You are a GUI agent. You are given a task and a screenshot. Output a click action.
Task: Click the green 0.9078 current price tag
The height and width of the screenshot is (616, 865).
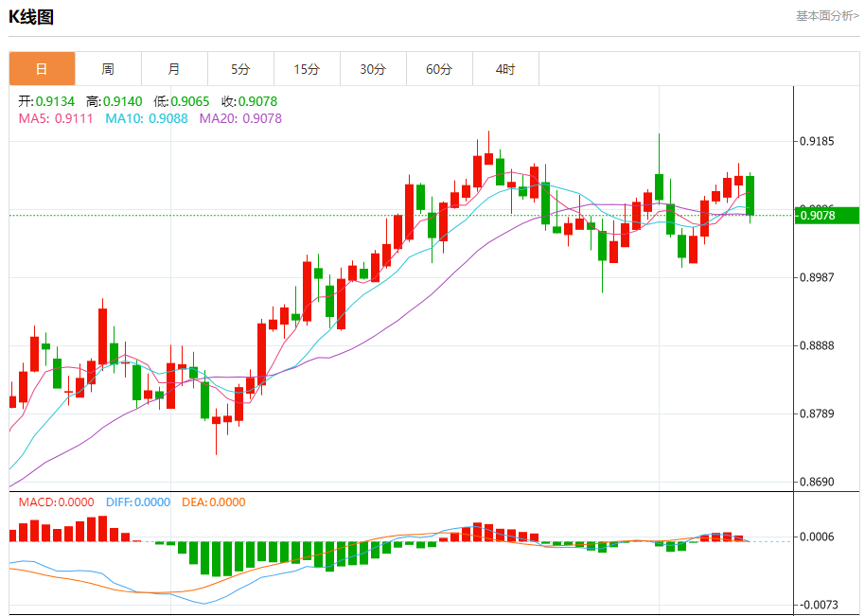[x=826, y=215]
